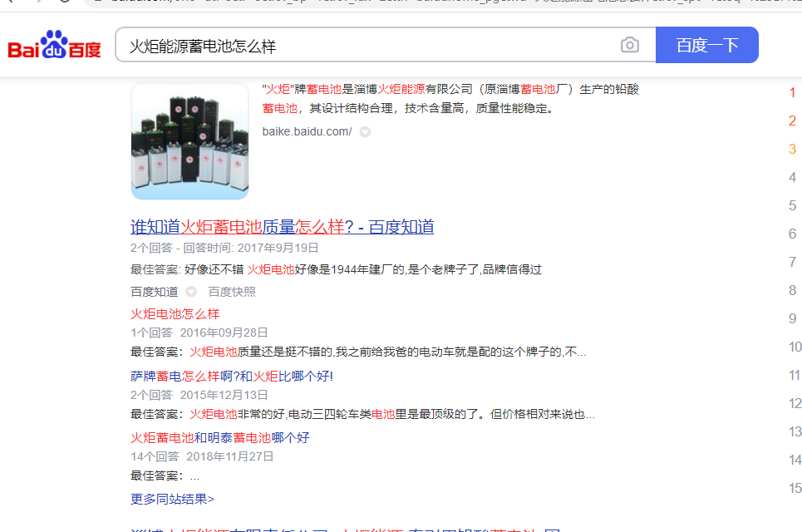Open the 火炬电池怎么样 sub-result

(175, 313)
